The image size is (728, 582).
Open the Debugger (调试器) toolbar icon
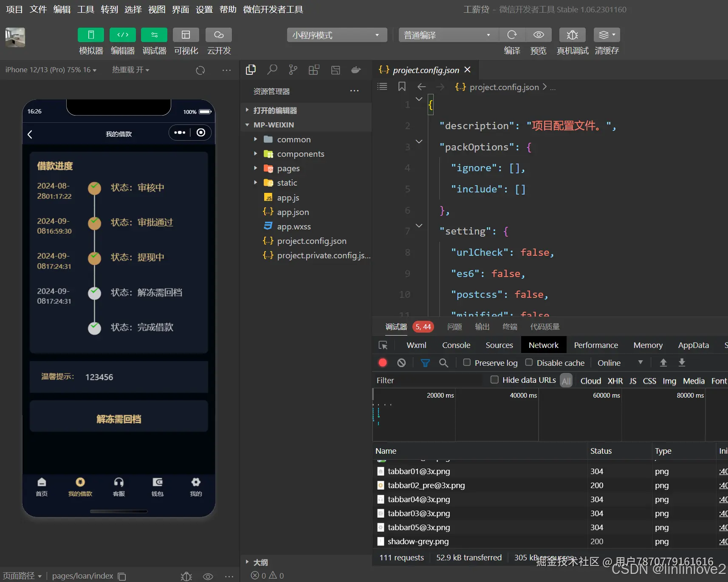point(154,35)
